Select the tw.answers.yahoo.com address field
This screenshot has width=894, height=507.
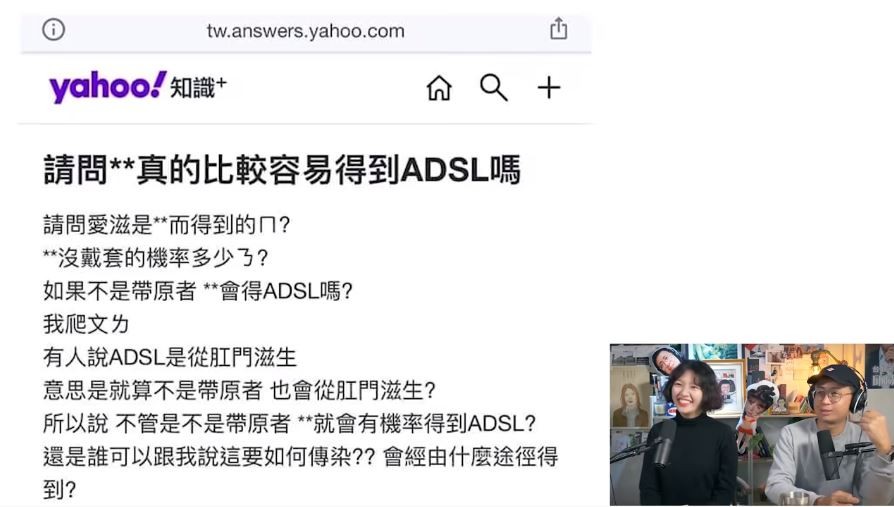coord(306,30)
